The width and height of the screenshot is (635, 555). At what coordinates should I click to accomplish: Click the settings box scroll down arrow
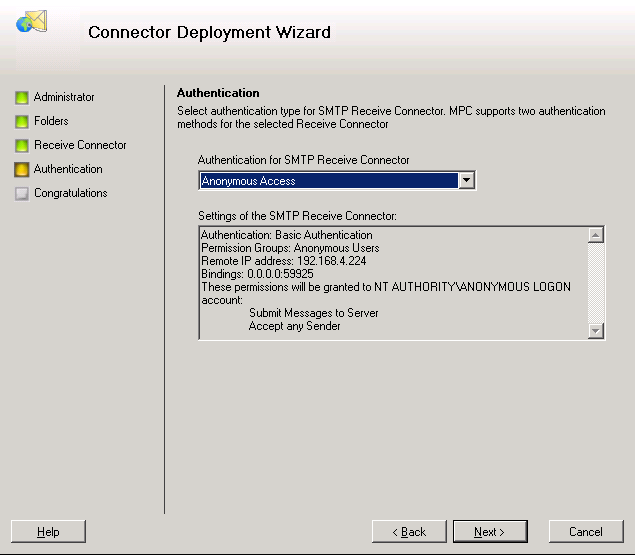click(596, 331)
